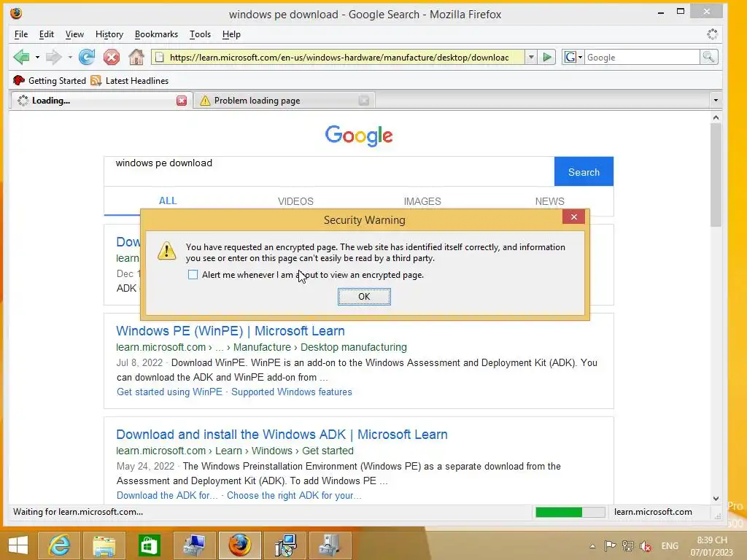Open the search engine selector dropdown
747x560 pixels.
pos(573,57)
